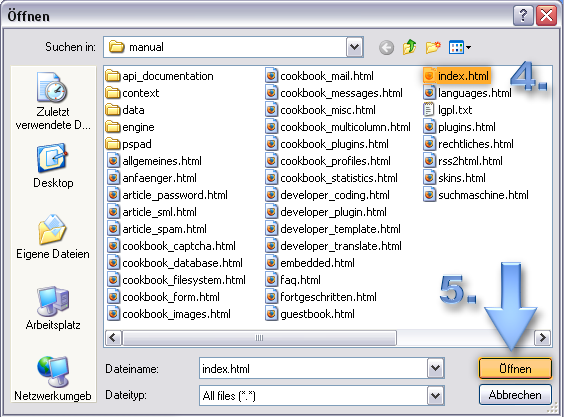The width and height of the screenshot is (564, 417).
Task: Click the greyed back navigation arrow
Action: tap(386, 47)
